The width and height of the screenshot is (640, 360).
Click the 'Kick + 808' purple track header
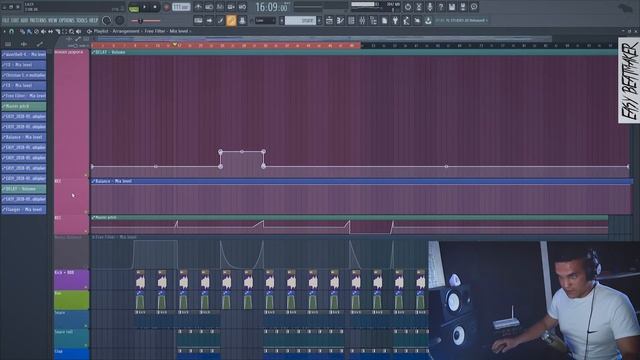tap(71, 279)
